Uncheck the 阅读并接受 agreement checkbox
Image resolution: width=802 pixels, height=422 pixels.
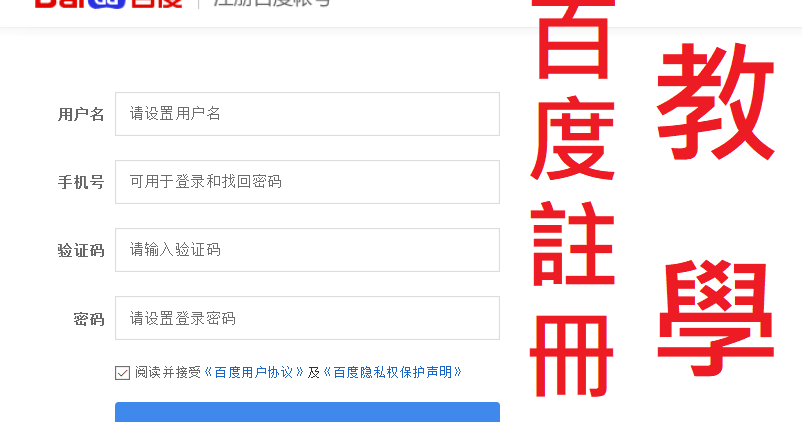tap(122, 373)
